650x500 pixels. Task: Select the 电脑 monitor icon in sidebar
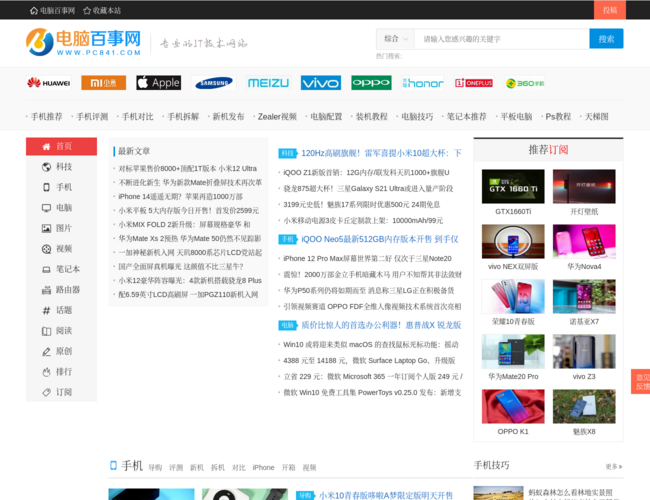[x=46, y=208]
